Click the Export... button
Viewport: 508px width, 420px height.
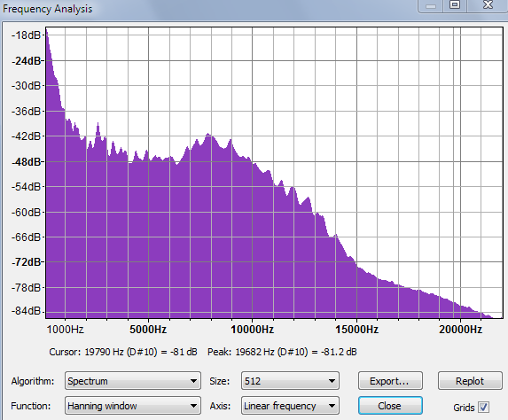click(x=390, y=381)
